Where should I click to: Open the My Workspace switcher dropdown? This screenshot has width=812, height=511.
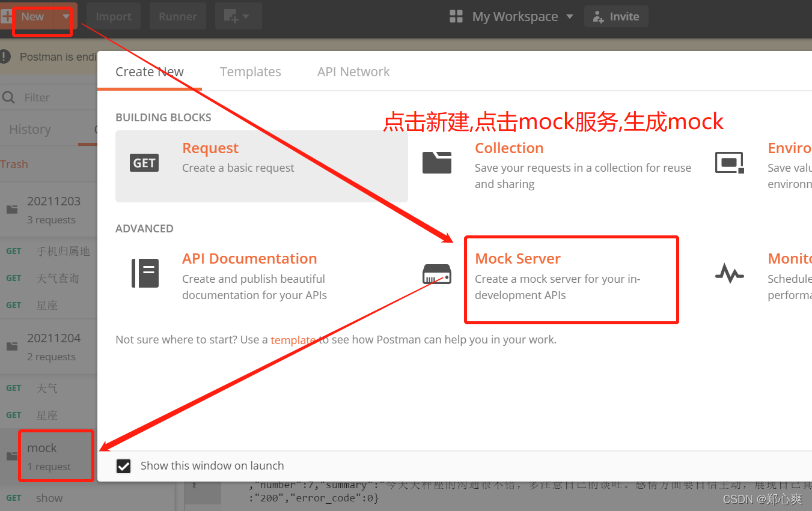click(x=522, y=17)
